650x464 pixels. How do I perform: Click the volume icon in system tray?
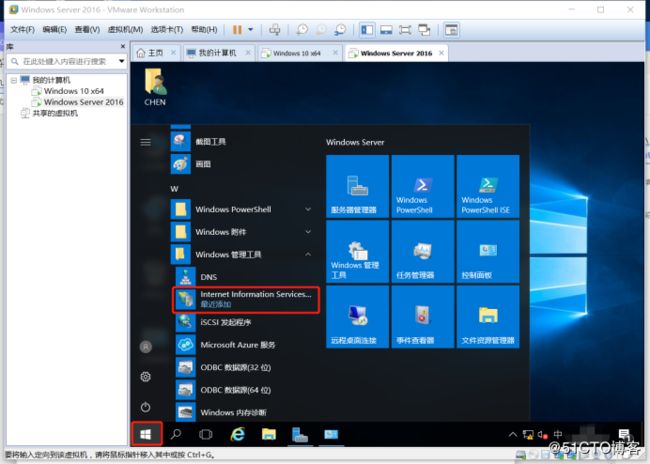coord(543,435)
